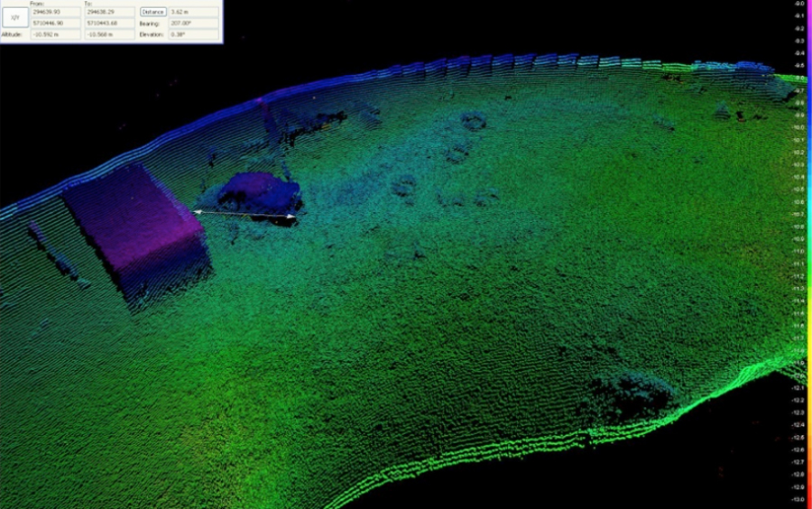Screen dimensions: 812x509
Task: Select the From altitude value -10.592 m
Action: [53, 34]
